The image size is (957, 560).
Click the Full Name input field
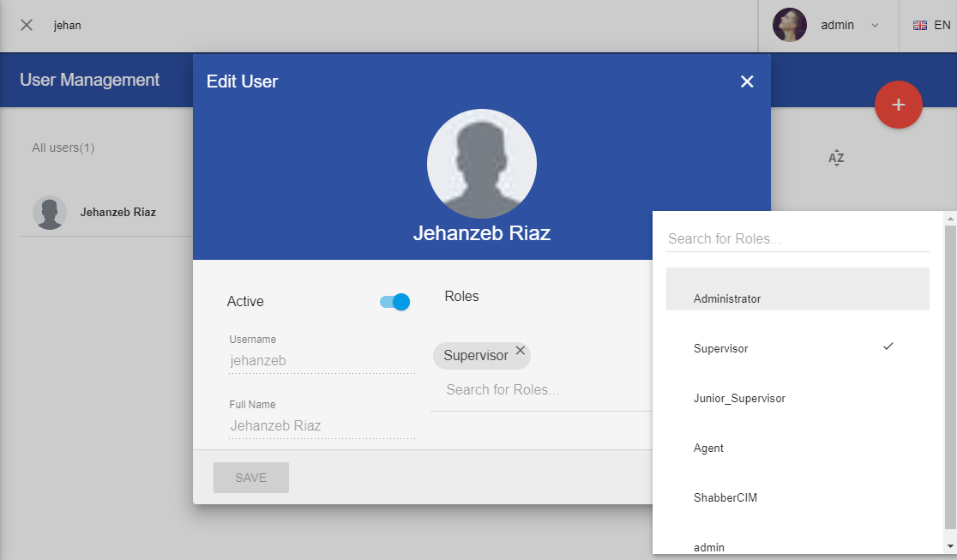[x=322, y=425]
